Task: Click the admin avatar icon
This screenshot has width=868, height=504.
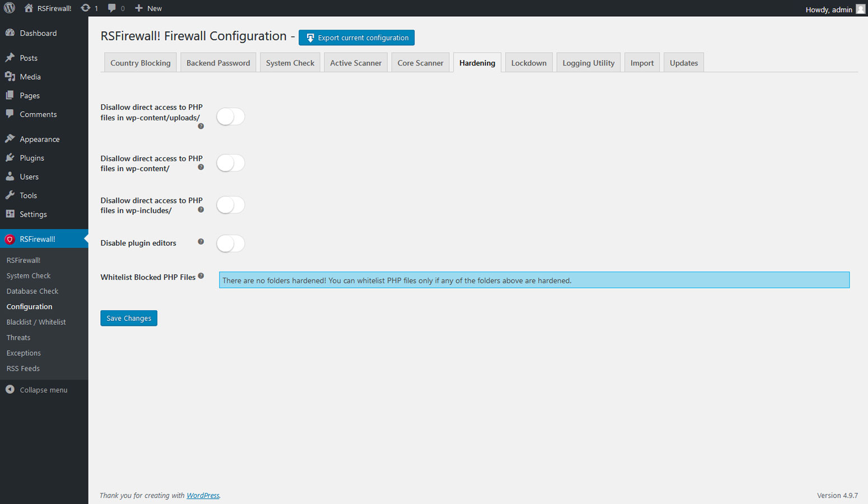Action: [x=861, y=9]
